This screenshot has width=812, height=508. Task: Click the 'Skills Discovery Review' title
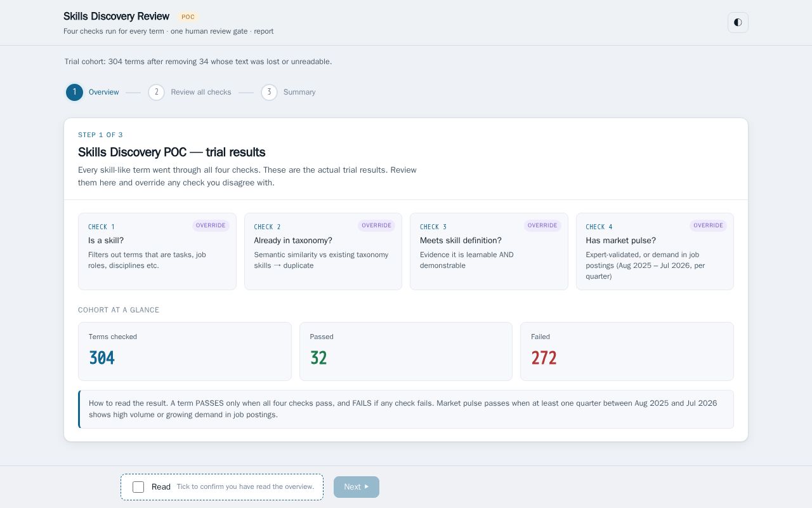pyautogui.click(x=116, y=17)
